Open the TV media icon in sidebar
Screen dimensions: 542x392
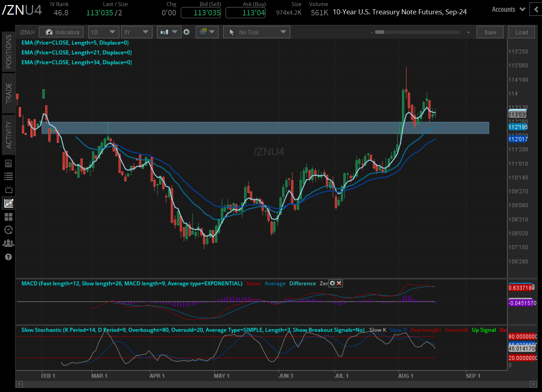click(x=9, y=189)
